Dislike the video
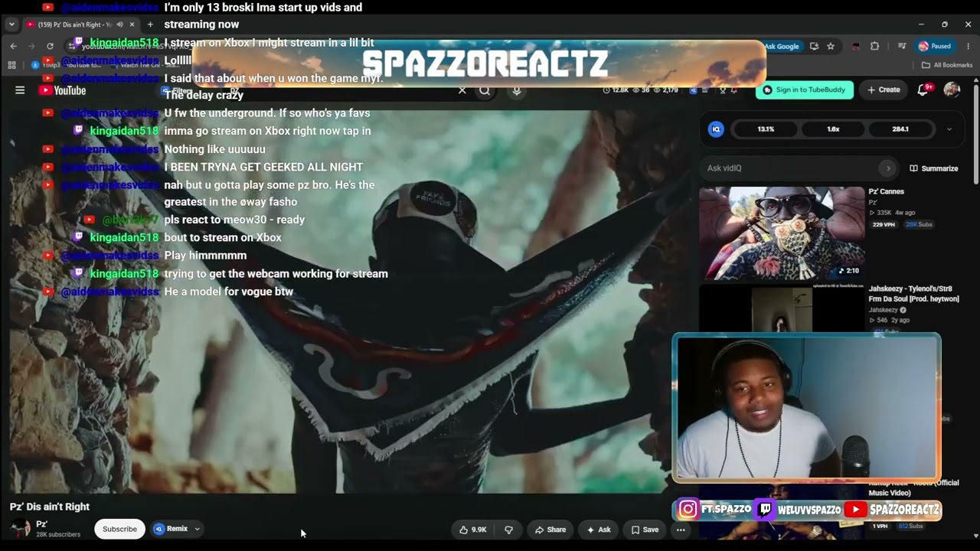980x551 pixels. coord(508,530)
